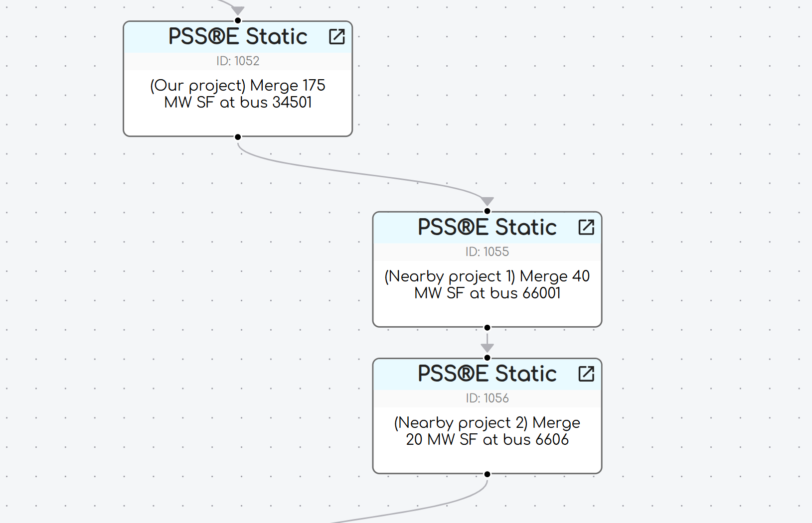Select the 'PSS®E Static' title of node 1052
Viewport: 812px width, 523px height.
(238, 36)
